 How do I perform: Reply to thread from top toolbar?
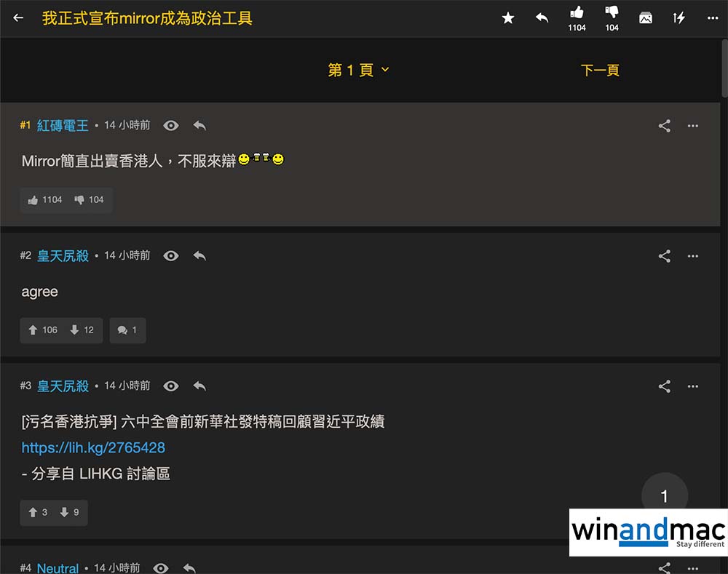(x=542, y=18)
